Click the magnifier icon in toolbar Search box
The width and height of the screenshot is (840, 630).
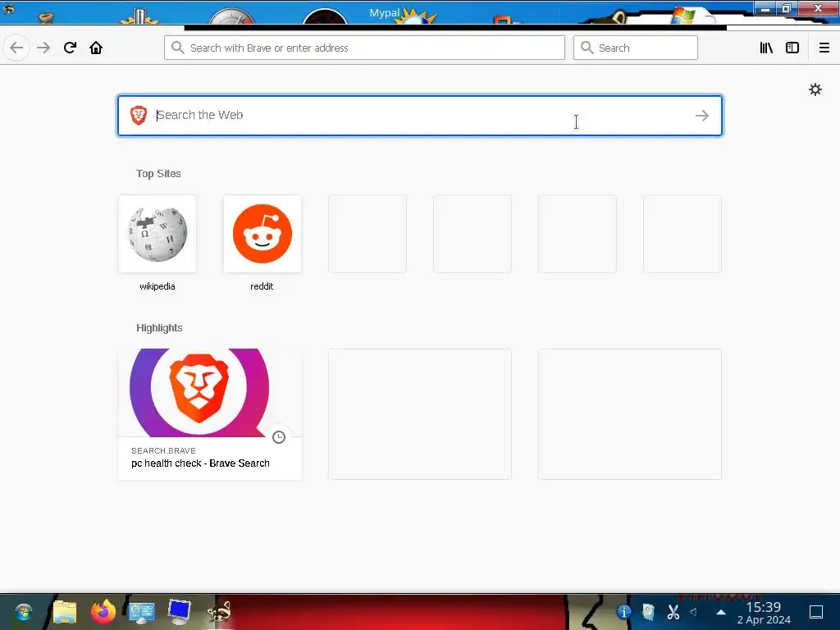point(587,48)
